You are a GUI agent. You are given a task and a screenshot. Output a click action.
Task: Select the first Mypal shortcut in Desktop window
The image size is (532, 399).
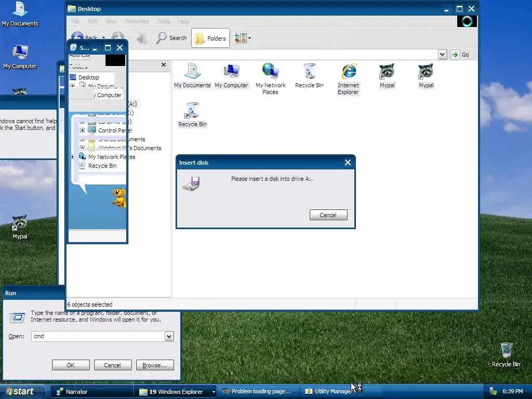(387, 75)
